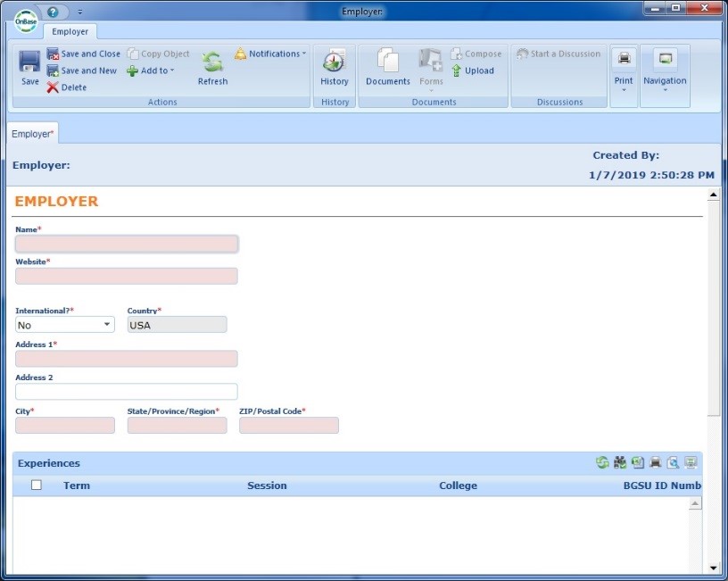
Task: Print the Experiences list
Action: [656, 462]
